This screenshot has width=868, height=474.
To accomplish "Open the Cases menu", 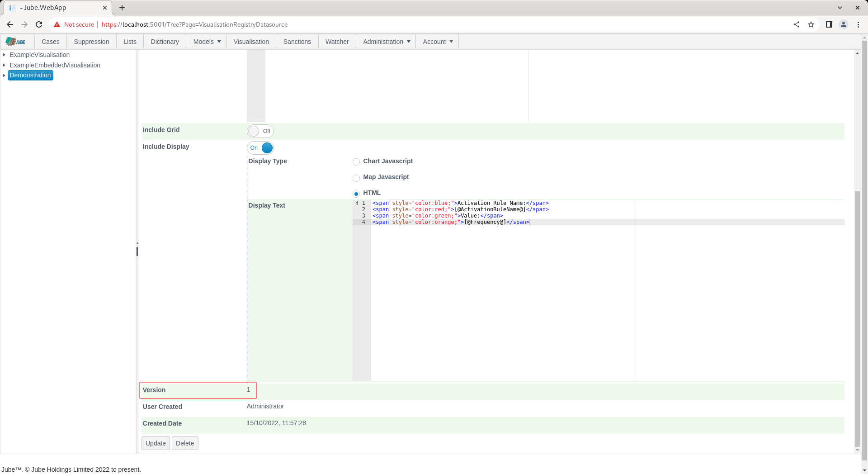I will (51, 42).
